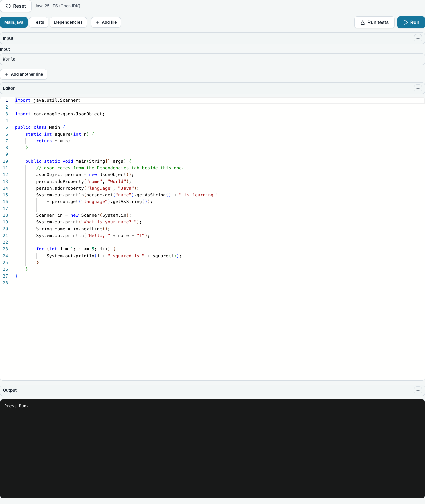The image size is (425, 504).
Task: Click the Reset button
Action: (x=16, y=6)
